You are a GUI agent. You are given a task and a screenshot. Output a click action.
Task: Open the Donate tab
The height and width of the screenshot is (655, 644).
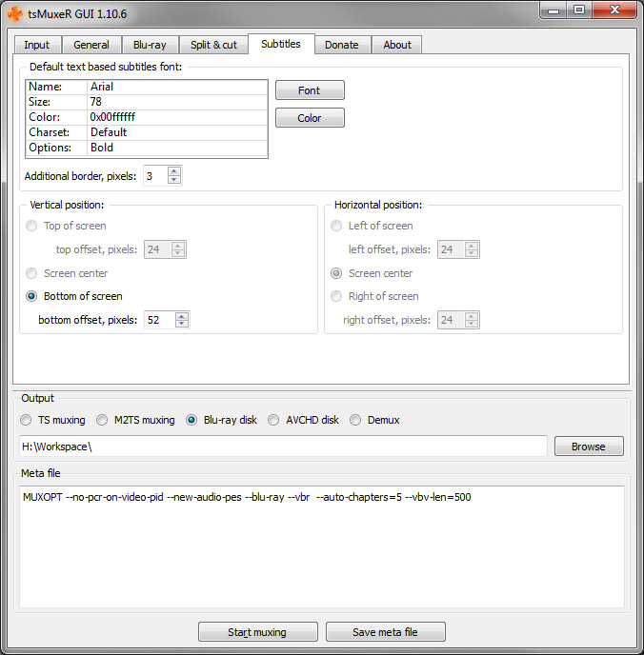(x=341, y=45)
